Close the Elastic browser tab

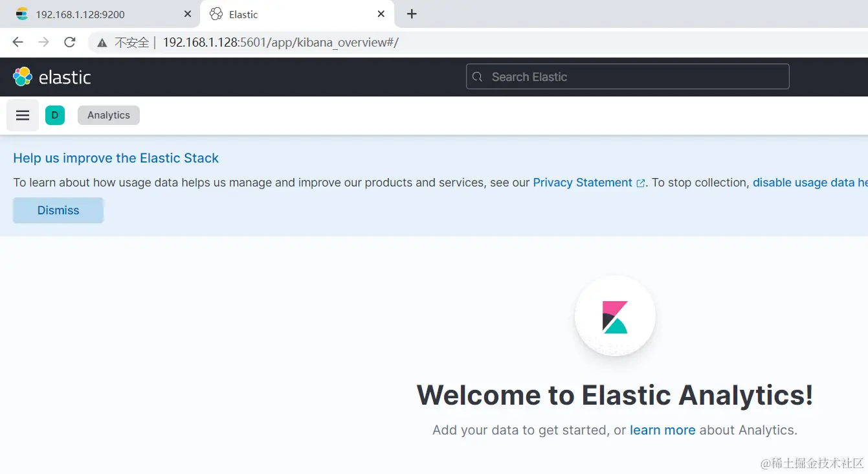click(381, 14)
